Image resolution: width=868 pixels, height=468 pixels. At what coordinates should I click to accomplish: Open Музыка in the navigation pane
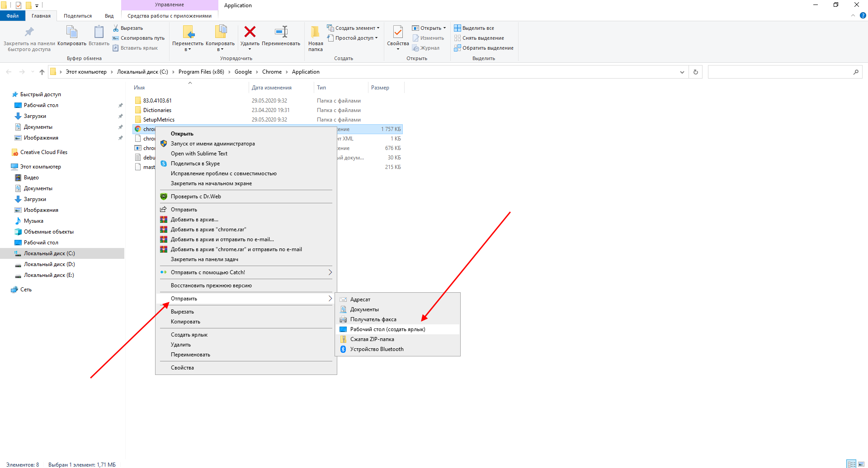[33, 221]
